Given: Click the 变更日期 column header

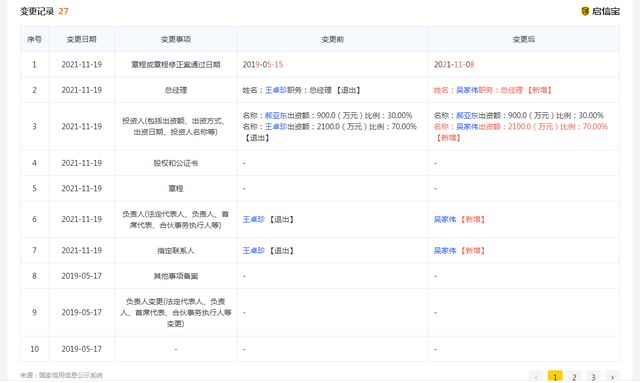Looking at the screenshot, I should click(81, 40).
